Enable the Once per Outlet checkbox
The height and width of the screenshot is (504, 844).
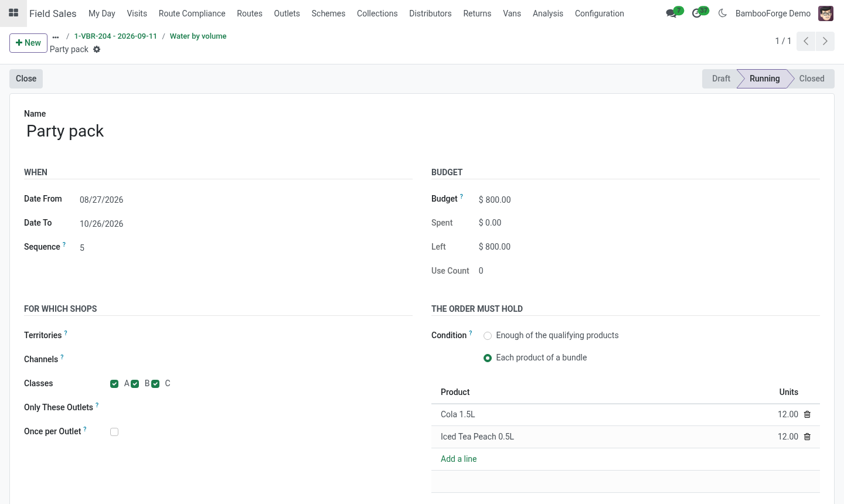pyautogui.click(x=114, y=432)
